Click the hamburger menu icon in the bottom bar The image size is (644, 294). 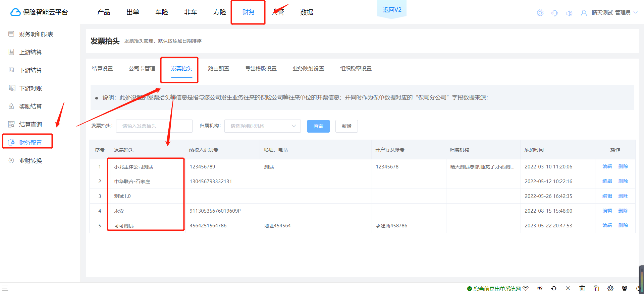tap(5, 288)
